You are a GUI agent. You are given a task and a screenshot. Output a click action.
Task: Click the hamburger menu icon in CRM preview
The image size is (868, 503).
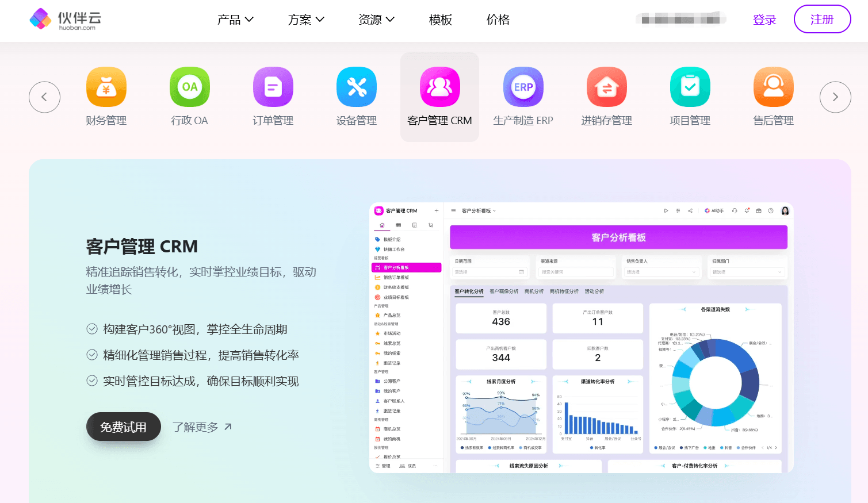pyautogui.click(x=453, y=211)
